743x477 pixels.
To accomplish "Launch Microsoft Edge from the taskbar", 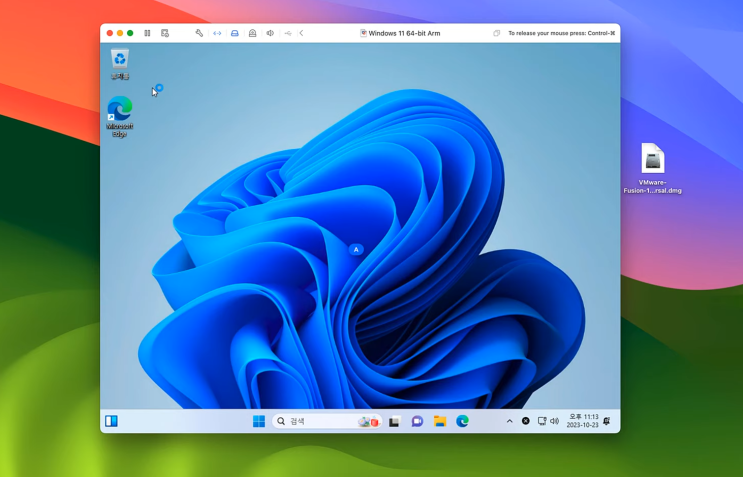I will 462,421.
